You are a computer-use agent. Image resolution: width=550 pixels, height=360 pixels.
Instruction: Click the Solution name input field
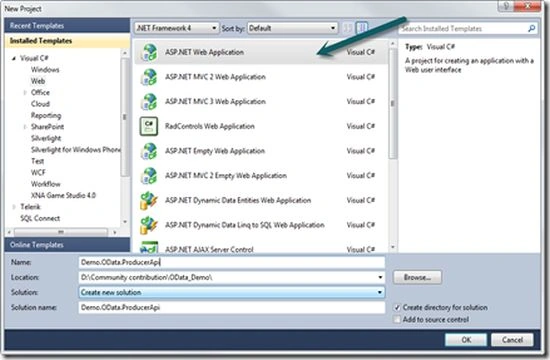(x=232, y=308)
